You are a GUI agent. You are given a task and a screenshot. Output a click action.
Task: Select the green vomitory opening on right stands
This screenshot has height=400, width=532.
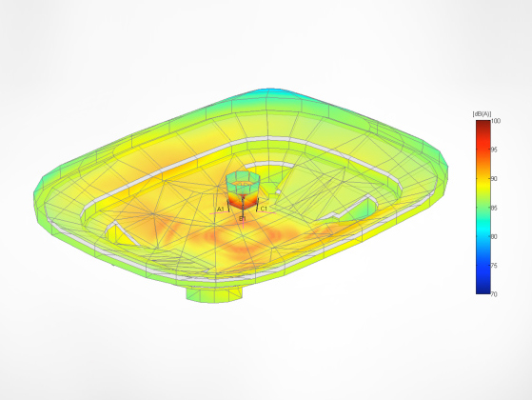click(x=361, y=208)
